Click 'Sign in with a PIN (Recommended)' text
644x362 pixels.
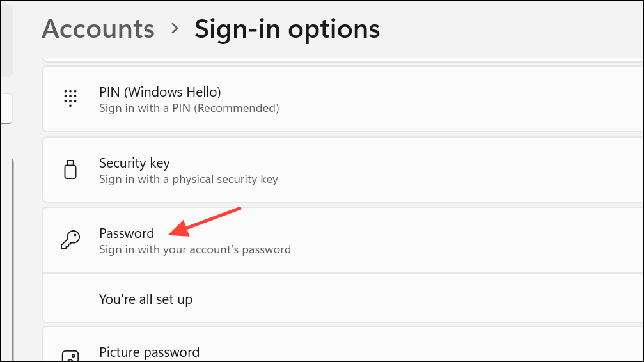pos(189,109)
